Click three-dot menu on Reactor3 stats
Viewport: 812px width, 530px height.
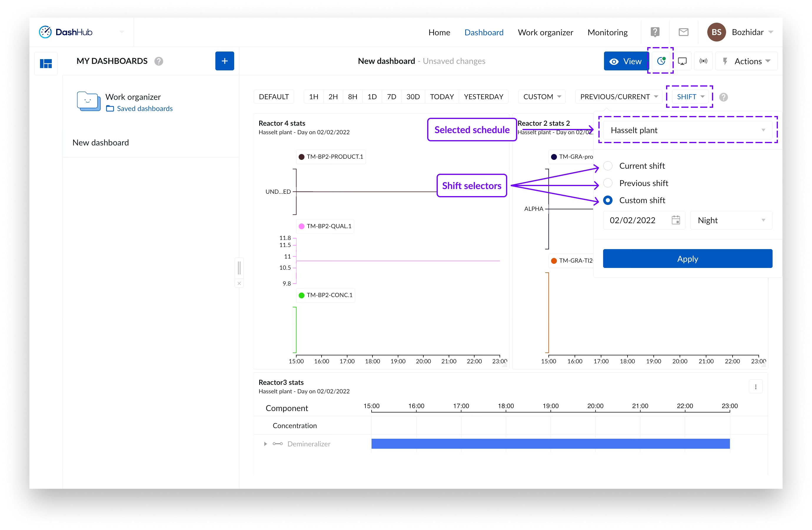click(755, 387)
